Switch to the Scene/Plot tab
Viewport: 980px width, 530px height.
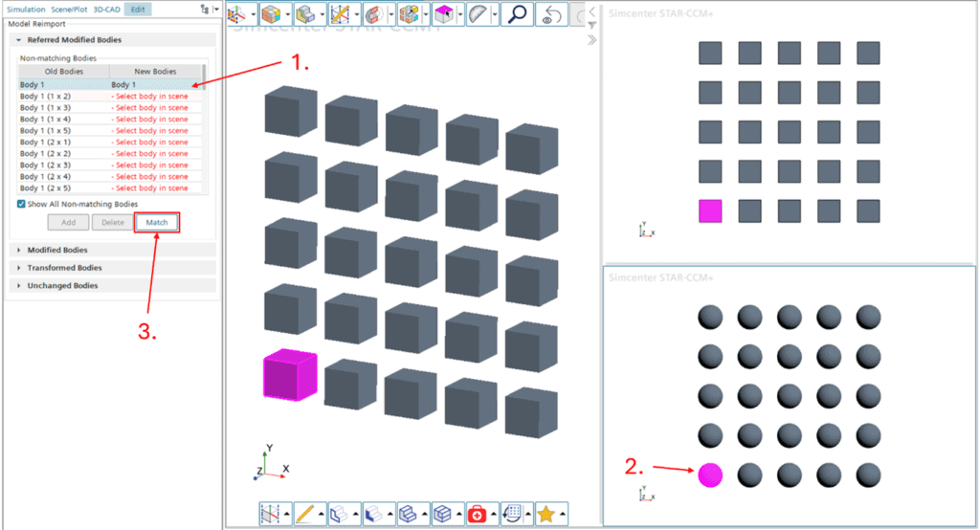[x=70, y=9]
